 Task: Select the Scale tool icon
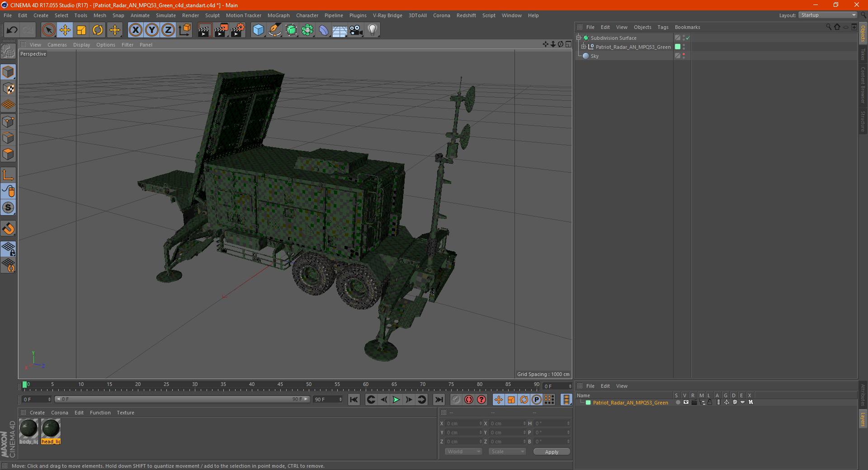coord(81,30)
